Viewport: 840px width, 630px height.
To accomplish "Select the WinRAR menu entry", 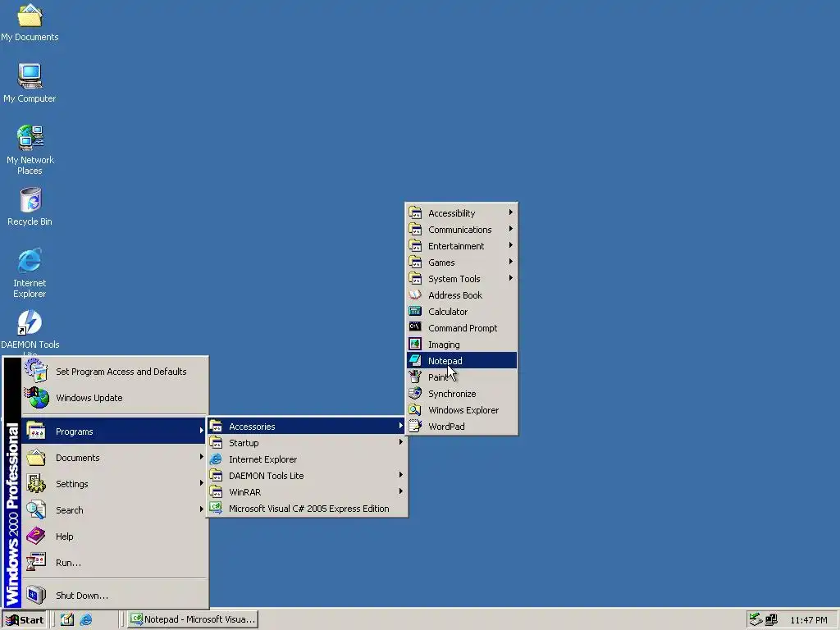I will pyautogui.click(x=307, y=492).
